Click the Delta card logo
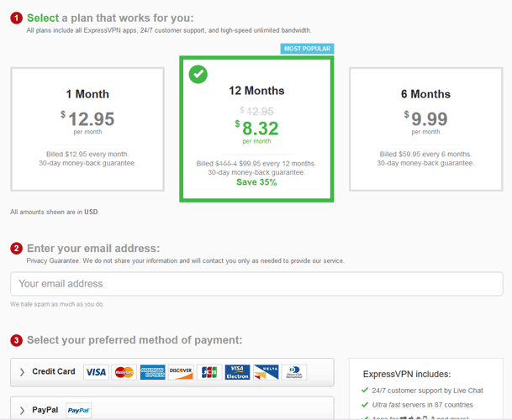Screen dimensions: 512x420 (x=266, y=372)
